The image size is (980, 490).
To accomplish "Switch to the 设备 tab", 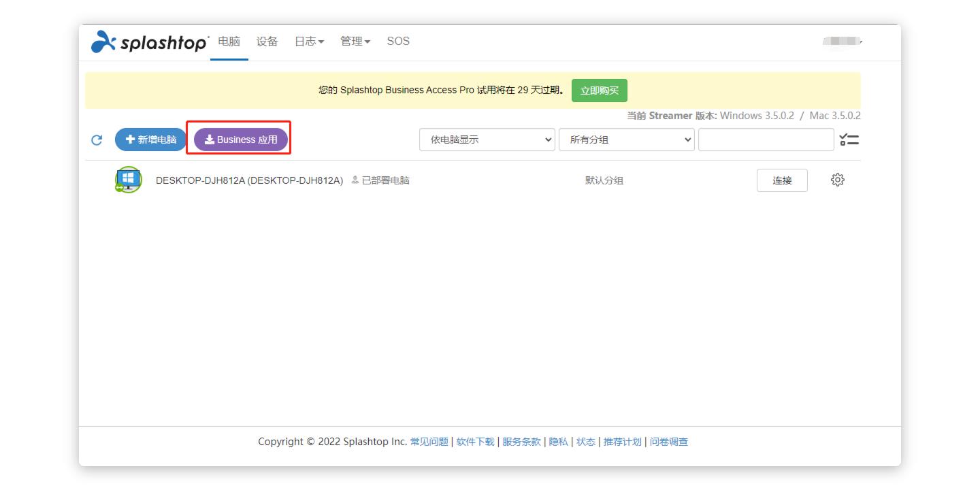I will coord(267,41).
